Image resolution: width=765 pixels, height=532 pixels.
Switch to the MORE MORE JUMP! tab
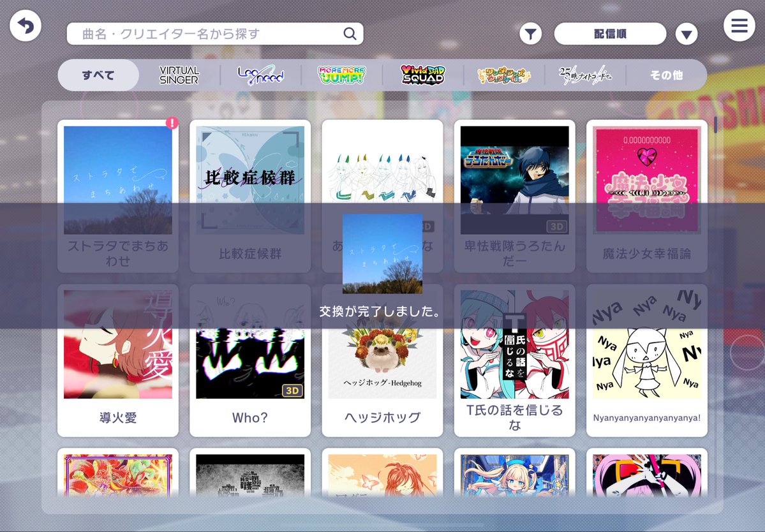coord(341,75)
